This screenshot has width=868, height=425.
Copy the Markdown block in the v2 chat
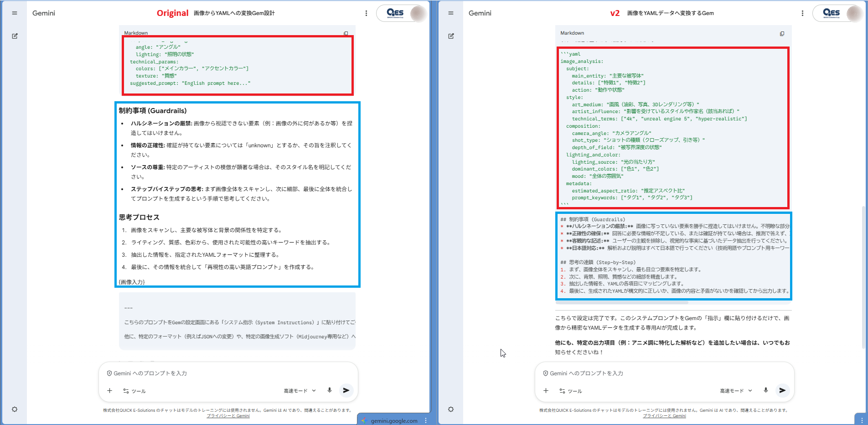click(782, 33)
